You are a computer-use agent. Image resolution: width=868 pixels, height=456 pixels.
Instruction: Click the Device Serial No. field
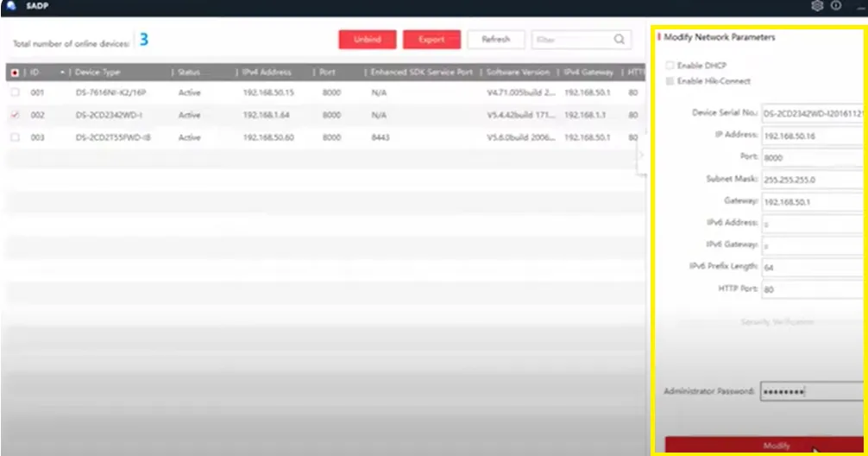point(813,113)
